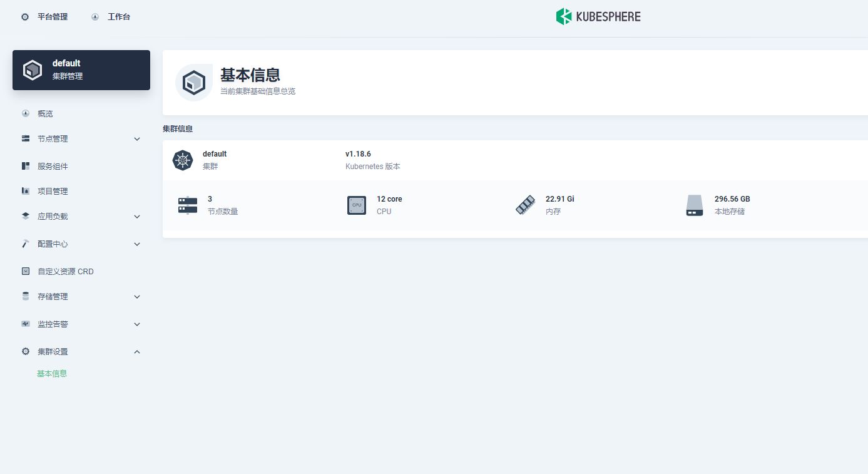
Task: Click the memory RAM stick icon
Action: [x=526, y=205]
